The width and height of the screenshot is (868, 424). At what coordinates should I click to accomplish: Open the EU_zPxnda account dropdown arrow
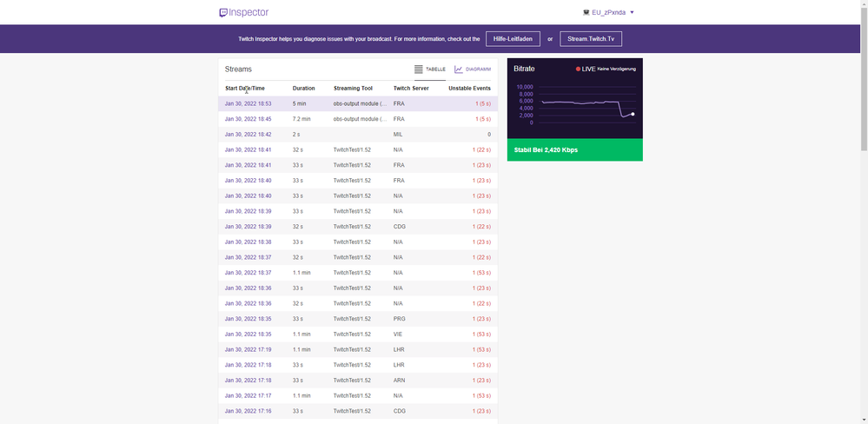(632, 12)
